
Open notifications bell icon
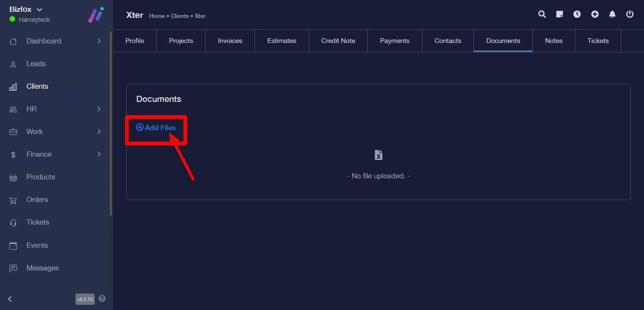[612, 14]
